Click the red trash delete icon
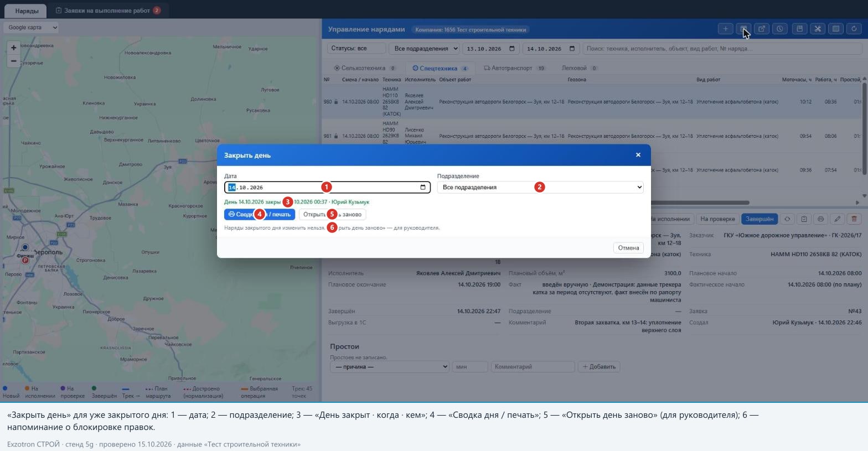Viewport: 868px width, 451px height. tap(854, 219)
